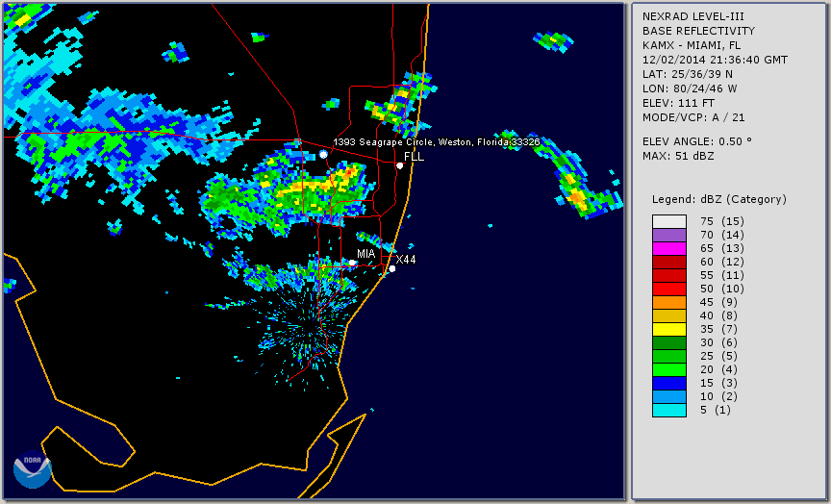
Task: Click the MIA airport marker dot
Action: coord(352,263)
